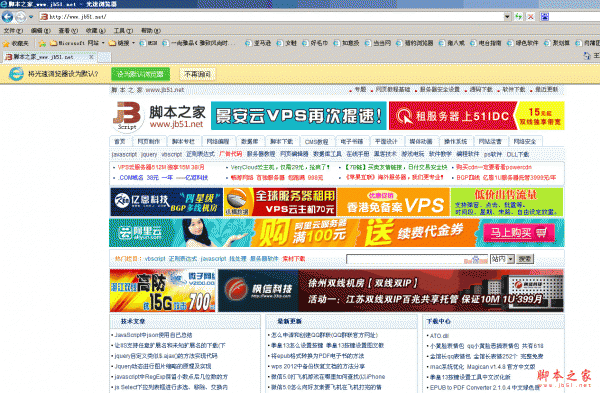This screenshot has width=600, height=393.
Task: Click the 软件下载 top header link
Action: point(514,89)
